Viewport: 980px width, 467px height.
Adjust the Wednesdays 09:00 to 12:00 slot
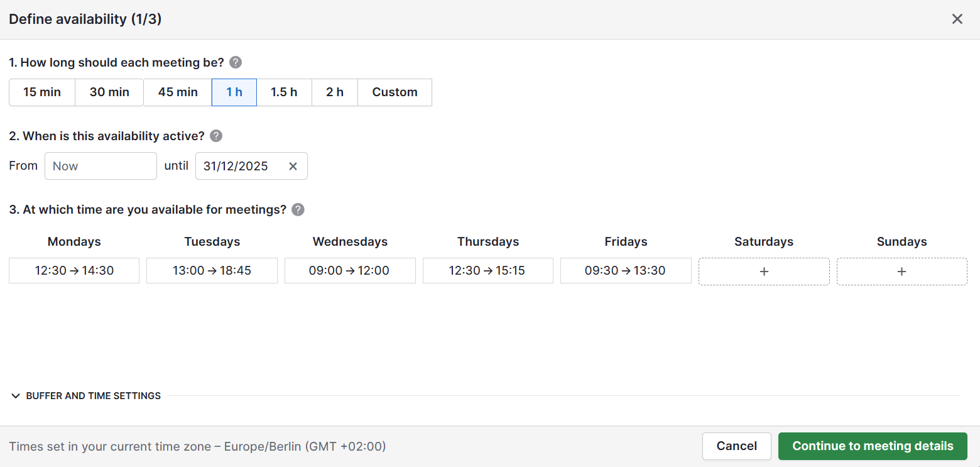tap(350, 270)
